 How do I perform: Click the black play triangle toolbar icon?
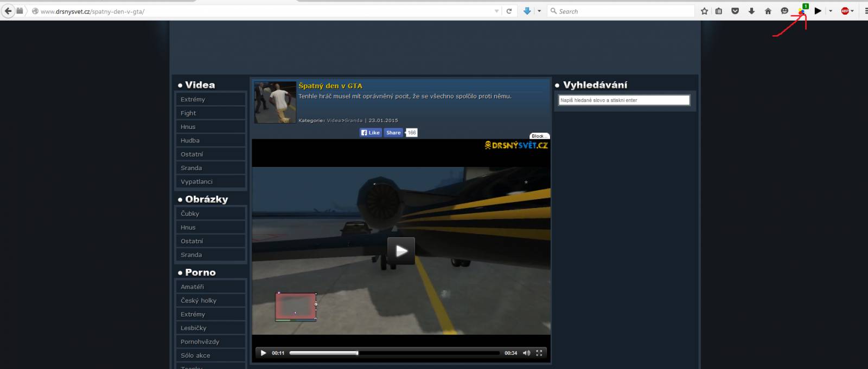coord(818,11)
